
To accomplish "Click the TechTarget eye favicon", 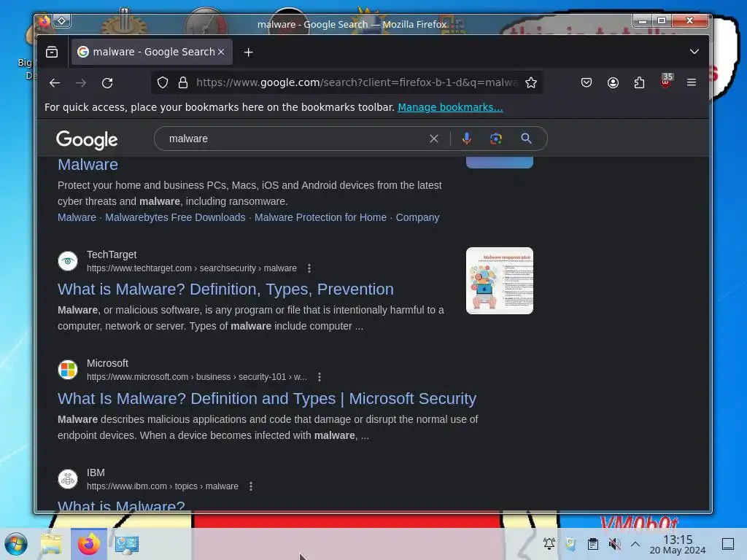I will point(68,261).
